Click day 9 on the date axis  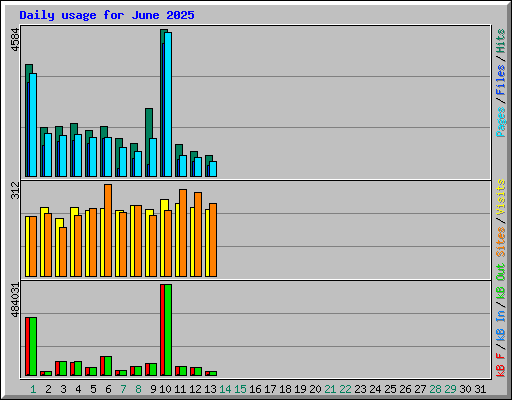[153, 389]
